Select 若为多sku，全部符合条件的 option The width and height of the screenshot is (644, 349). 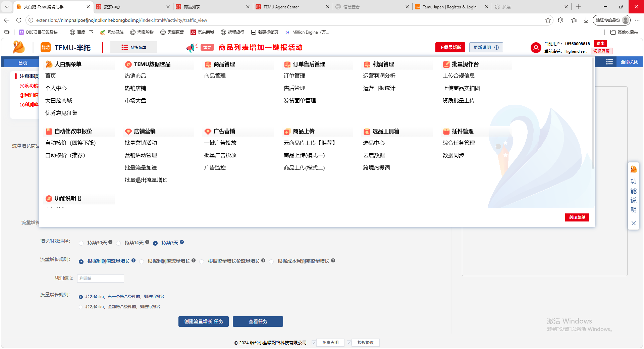pyautogui.click(x=81, y=307)
